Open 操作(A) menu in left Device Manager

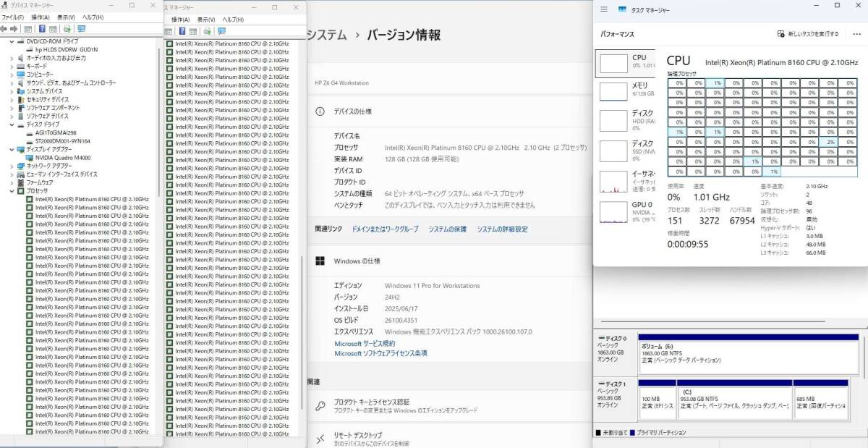tap(40, 17)
